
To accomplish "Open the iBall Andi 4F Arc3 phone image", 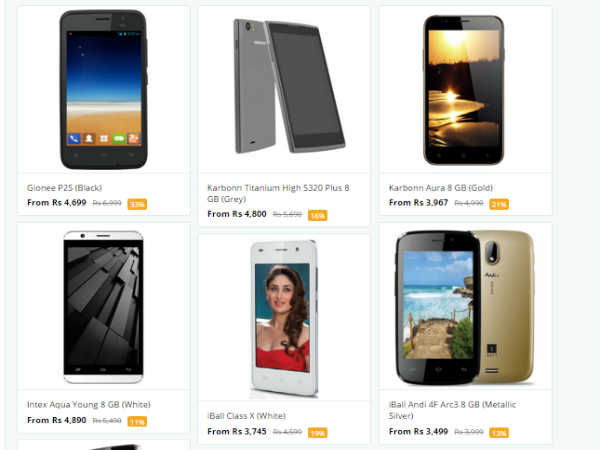I will [465, 308].
